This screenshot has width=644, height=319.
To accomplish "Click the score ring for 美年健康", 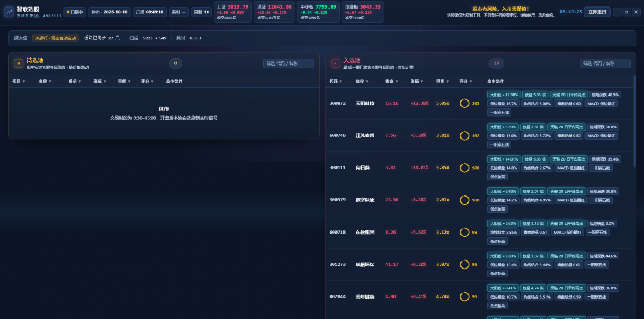I will point(465,296).
